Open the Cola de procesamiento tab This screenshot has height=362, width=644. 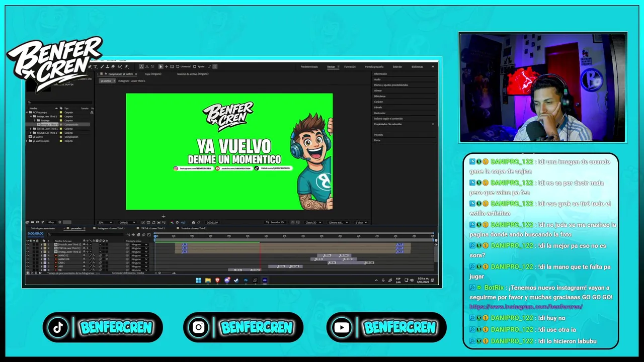tap(43, 228)
